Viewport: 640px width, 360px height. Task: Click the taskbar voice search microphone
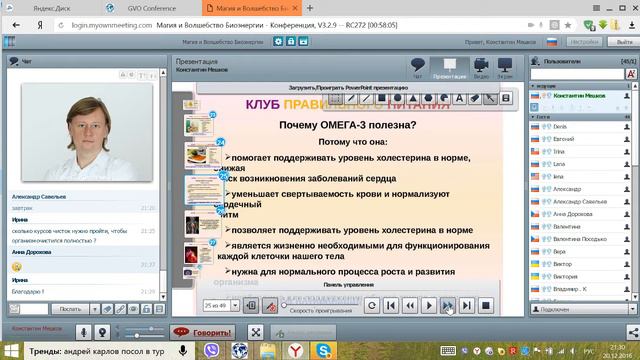click(183, 351)
